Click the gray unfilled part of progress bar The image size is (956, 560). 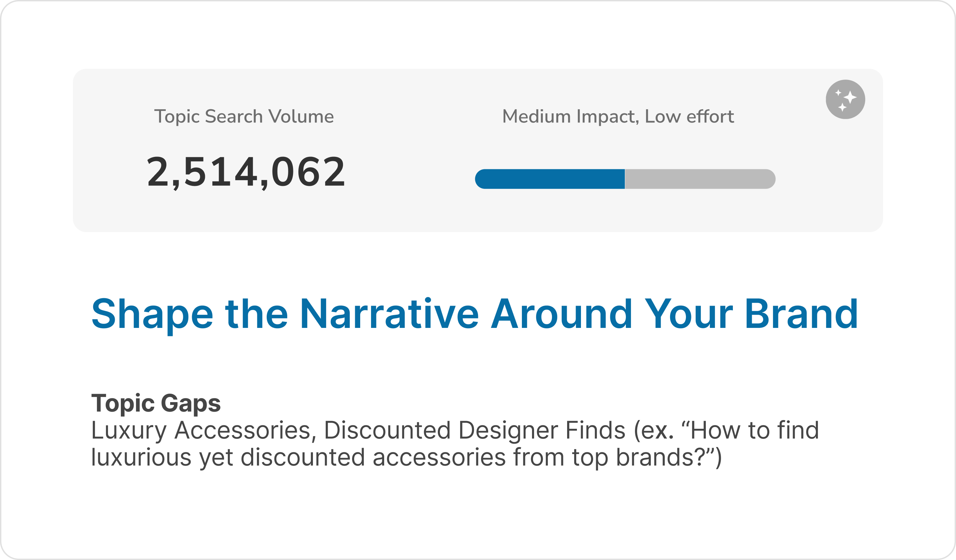pyautogui.click(x=700, y=179)
